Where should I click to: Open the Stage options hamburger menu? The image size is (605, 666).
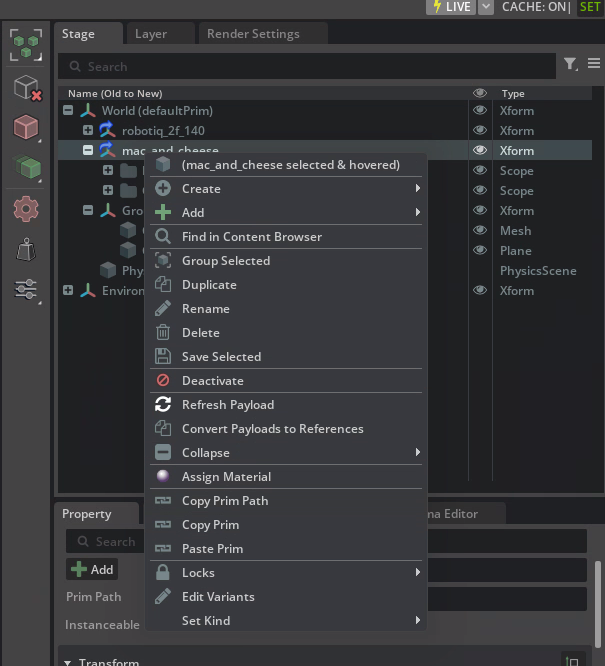[593, 65]
